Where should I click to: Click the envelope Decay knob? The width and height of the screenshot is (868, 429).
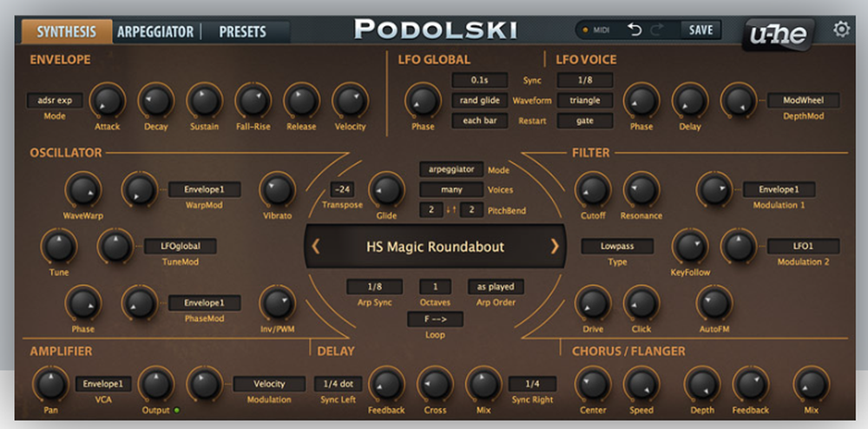(156, 100)
